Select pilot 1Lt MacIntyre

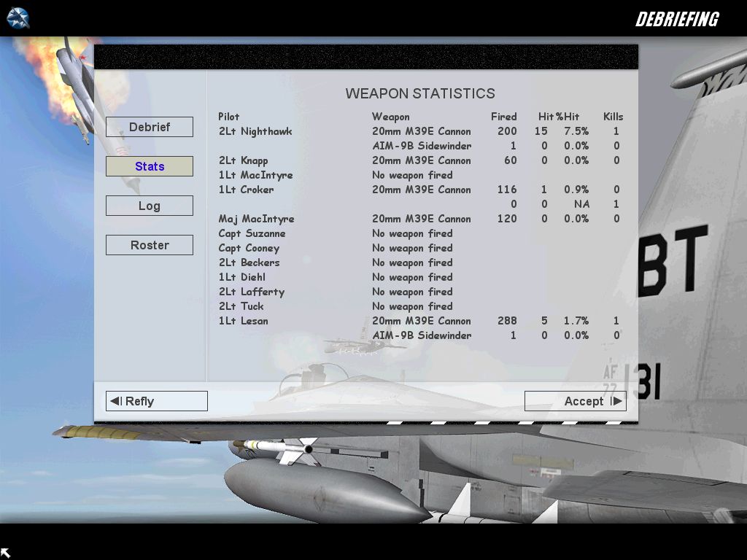pos(256,175)
